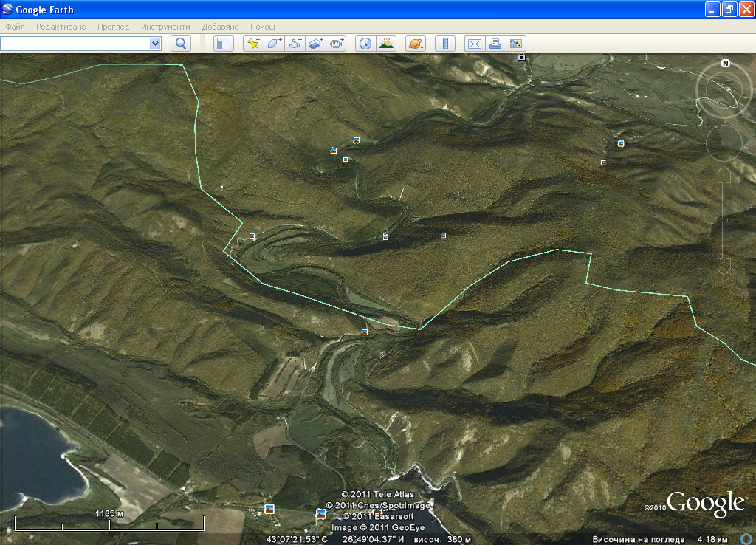756x545 pixels.
Task: Add an image overlay
Action: [x=316, y=44]
